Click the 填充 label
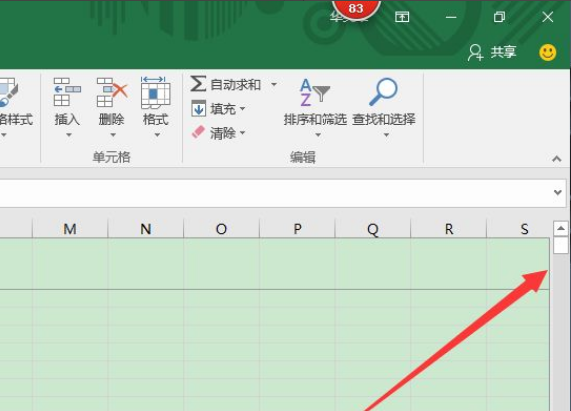 (223, 108)
